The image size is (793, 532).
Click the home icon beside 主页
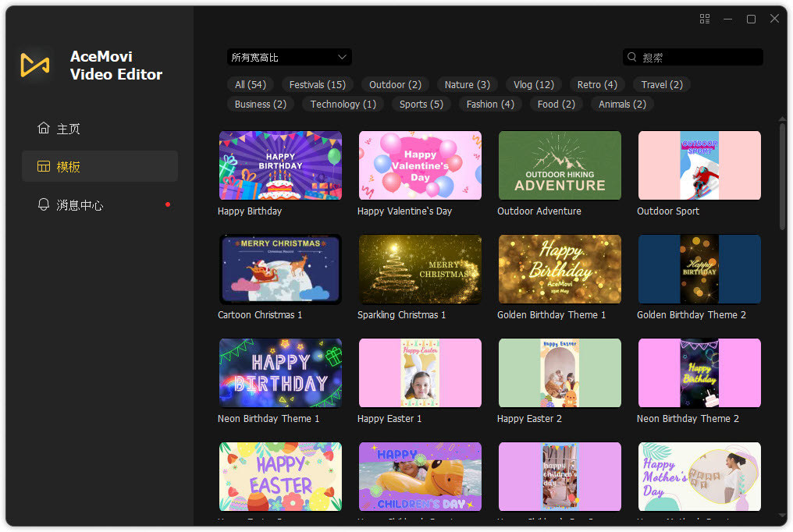(x=44, y=128)
